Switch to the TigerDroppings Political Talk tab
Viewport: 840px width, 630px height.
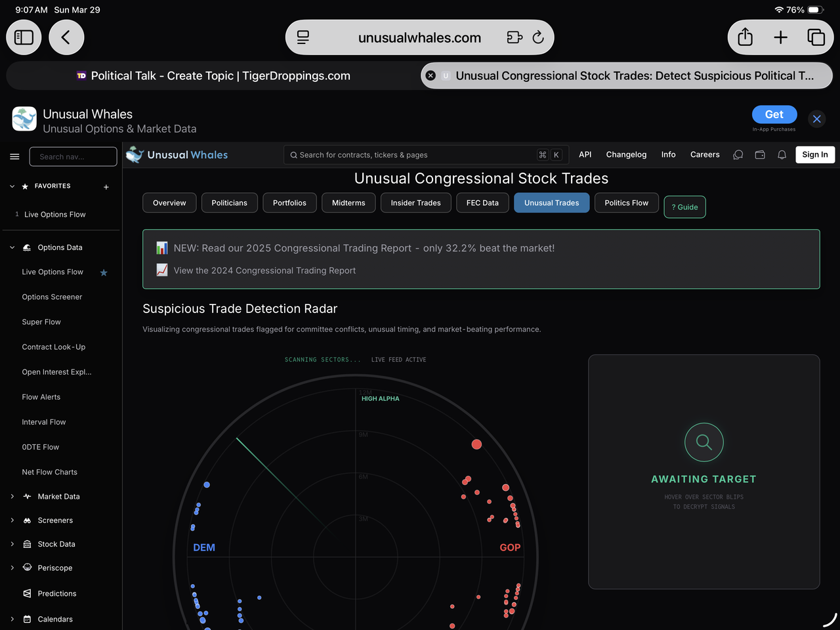[x=213, y=75]
